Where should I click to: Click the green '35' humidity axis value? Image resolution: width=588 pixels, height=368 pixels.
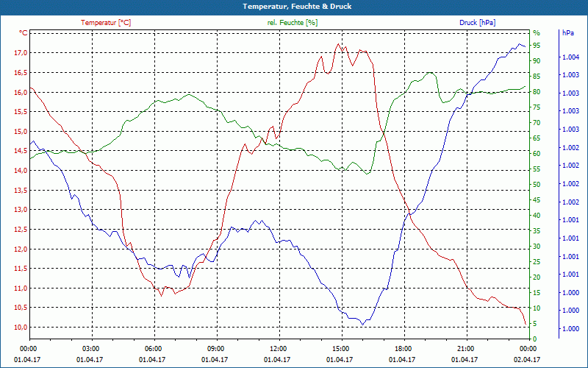pos(537,231)
